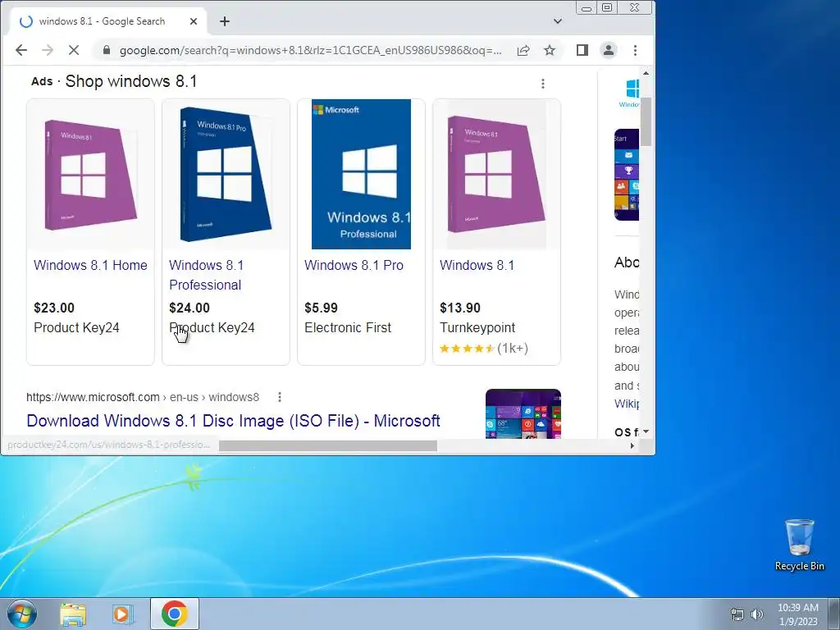Click the $24.00 price text
Image resolution: width=840 pixels, height=630 pixels.
(x=189, y=308)
